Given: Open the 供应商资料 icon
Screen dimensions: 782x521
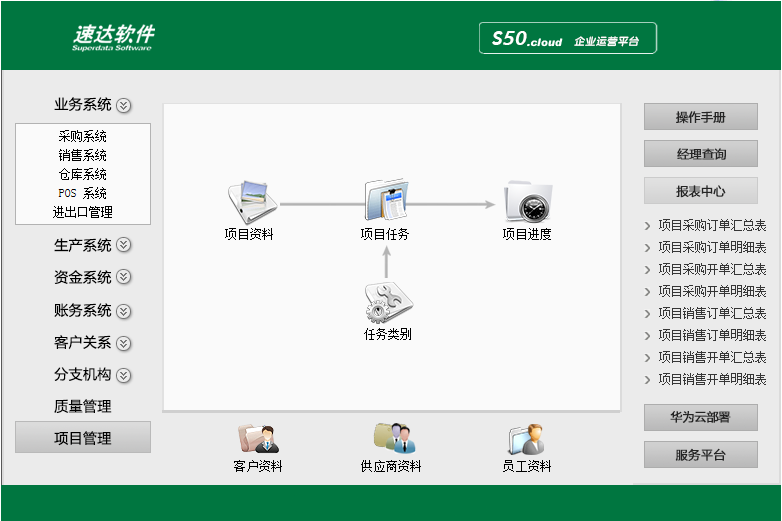Looking at the screenshot, I should coord(394,438).
